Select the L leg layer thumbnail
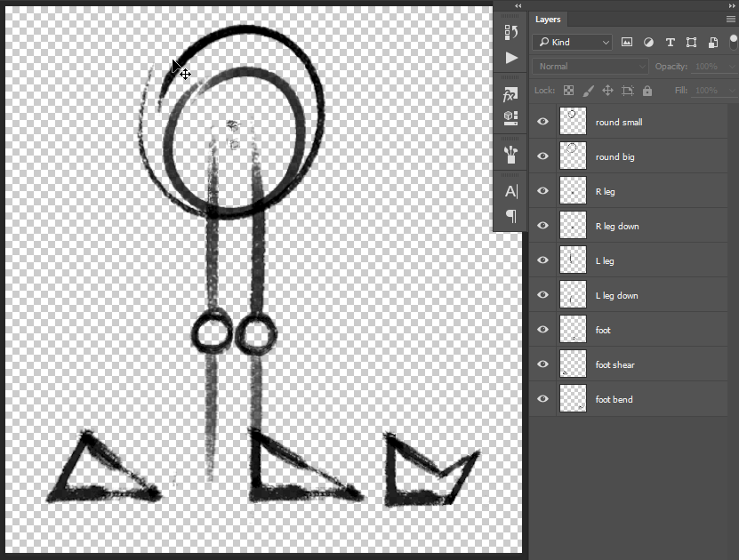Screen dimensions: 739x560 [x=573, y=260]
